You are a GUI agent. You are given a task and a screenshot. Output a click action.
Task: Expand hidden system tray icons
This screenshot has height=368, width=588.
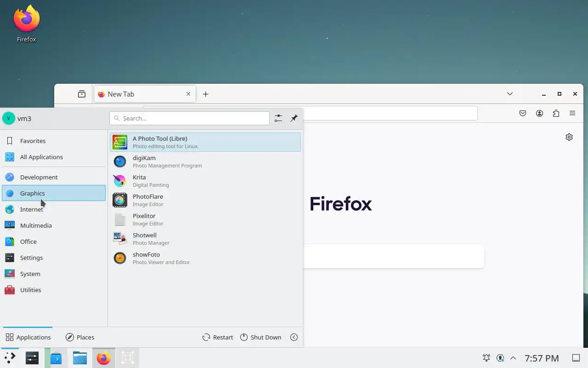(x=513, y=358)
